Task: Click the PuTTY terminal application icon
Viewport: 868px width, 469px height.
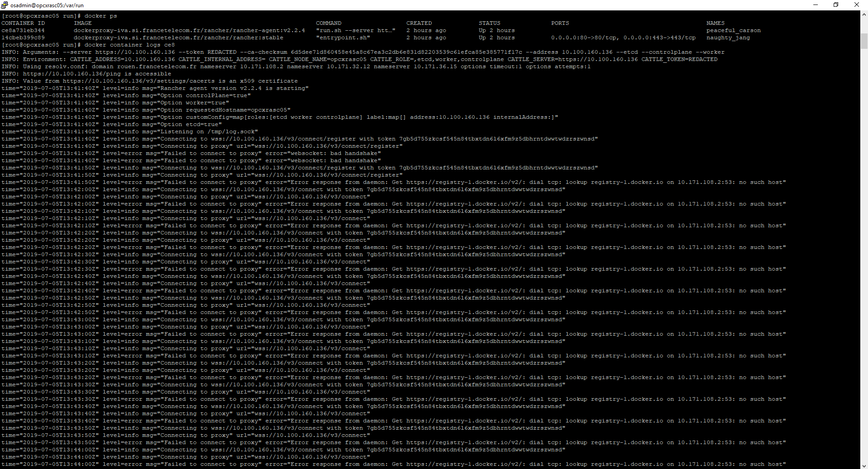Action: 5,5
